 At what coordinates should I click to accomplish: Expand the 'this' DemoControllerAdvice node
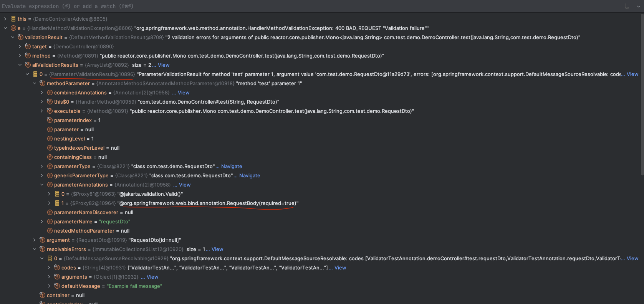point(5,19)
